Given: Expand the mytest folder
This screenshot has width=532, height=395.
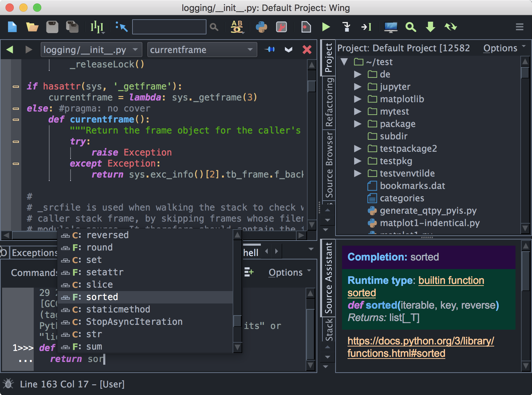Looking at the screenshot, I should coord(358,111).
